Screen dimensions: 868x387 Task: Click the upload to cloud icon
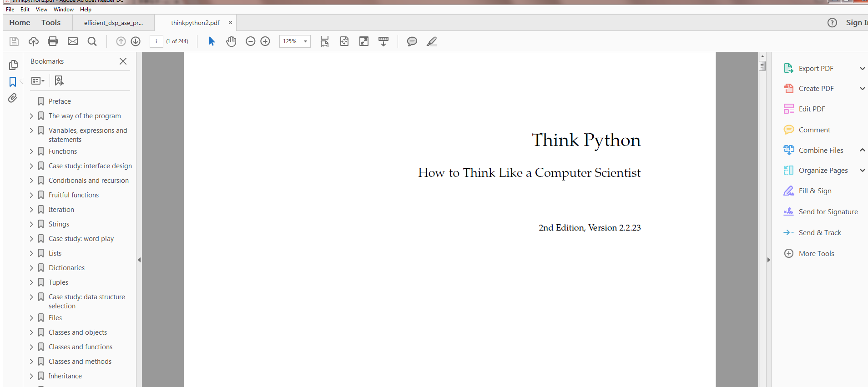click(x=34, y=41)
